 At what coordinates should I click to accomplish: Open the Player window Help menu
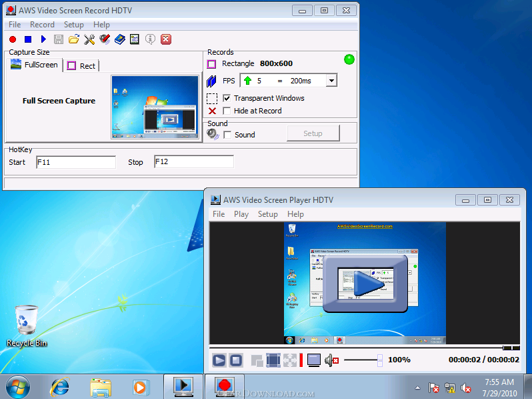[x=295, y=214]
